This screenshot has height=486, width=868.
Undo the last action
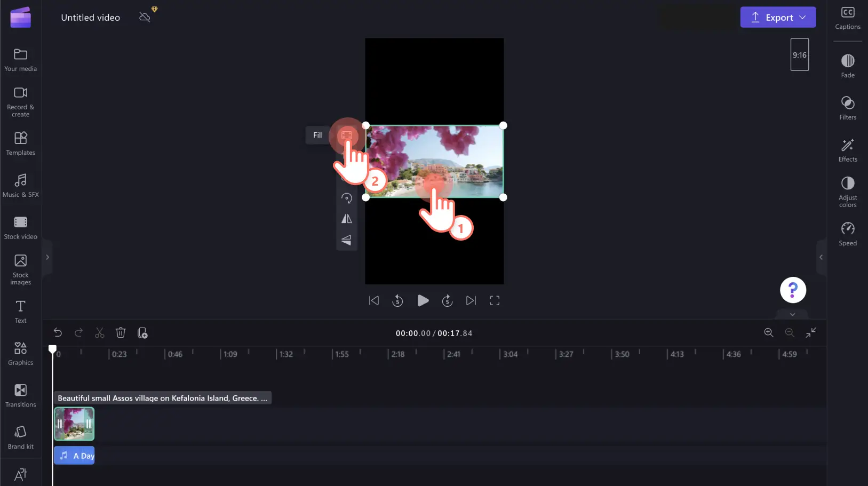(58, 333)
